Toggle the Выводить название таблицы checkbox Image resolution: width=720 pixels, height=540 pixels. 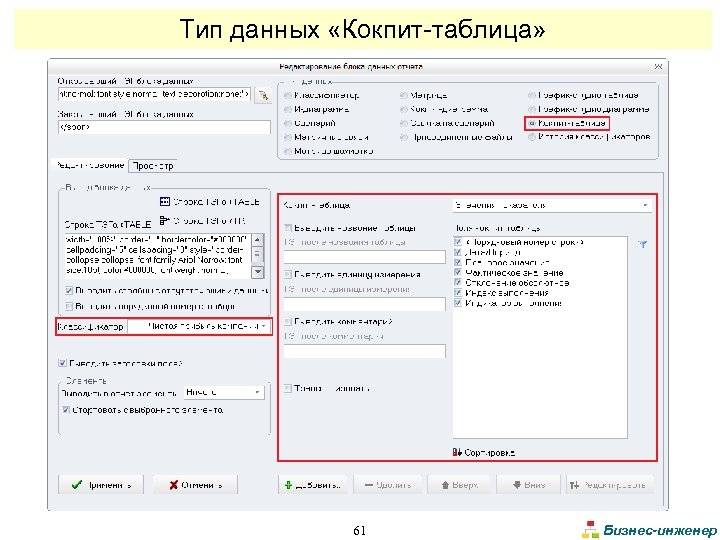[288, 228]
